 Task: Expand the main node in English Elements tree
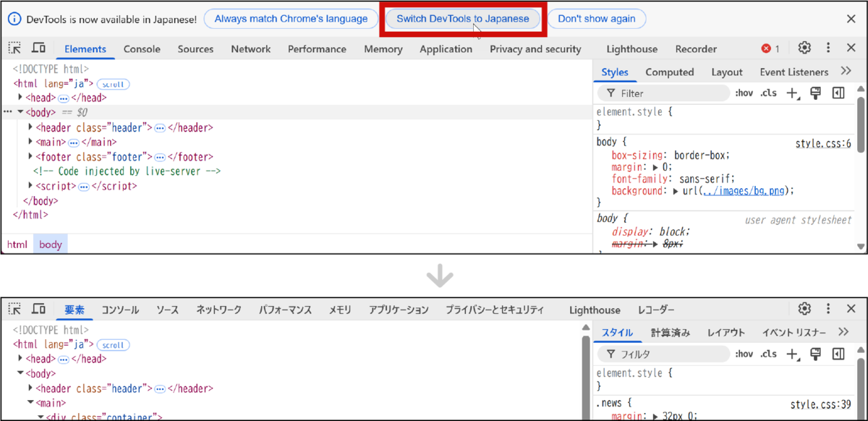[30, 142]
